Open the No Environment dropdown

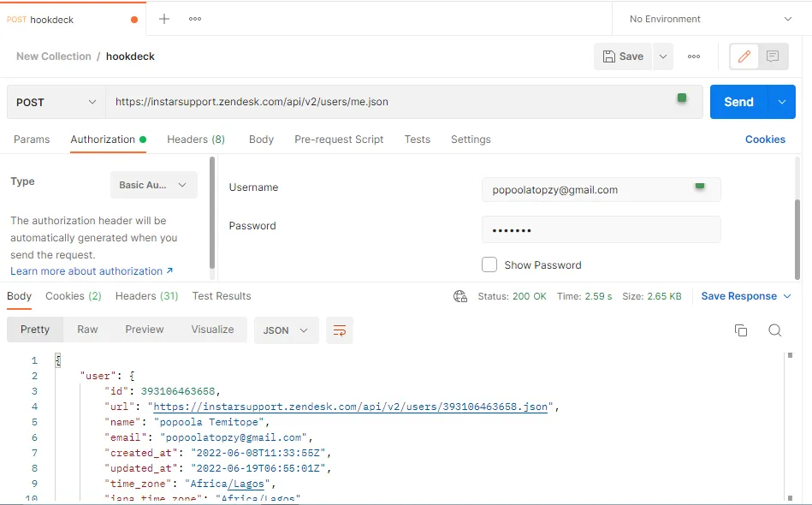pos(711,19)
